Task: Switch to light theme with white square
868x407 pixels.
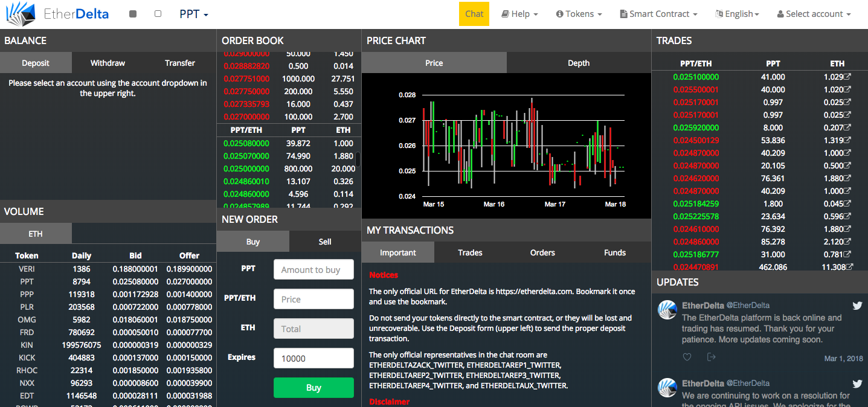Action: pyautogui.click(x=158, y=13)
